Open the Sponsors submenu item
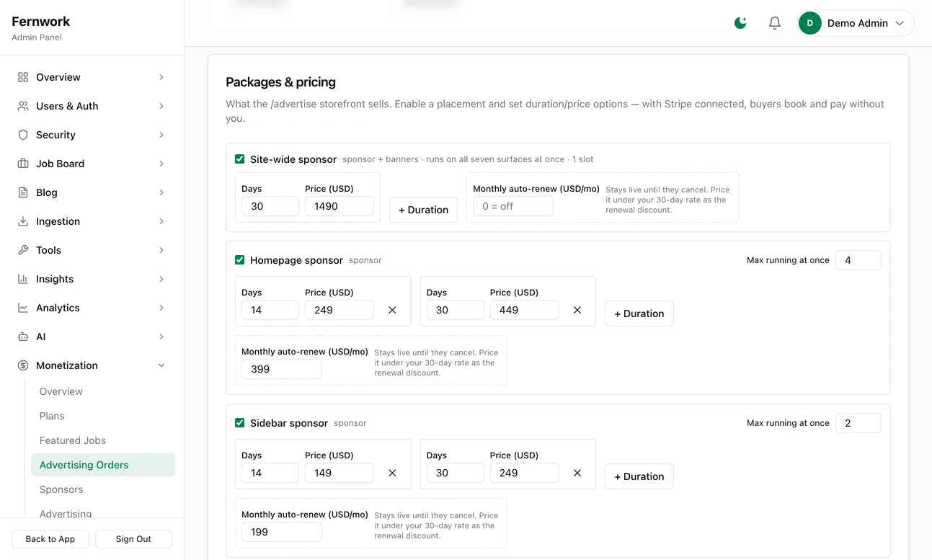 coord(61,489)
